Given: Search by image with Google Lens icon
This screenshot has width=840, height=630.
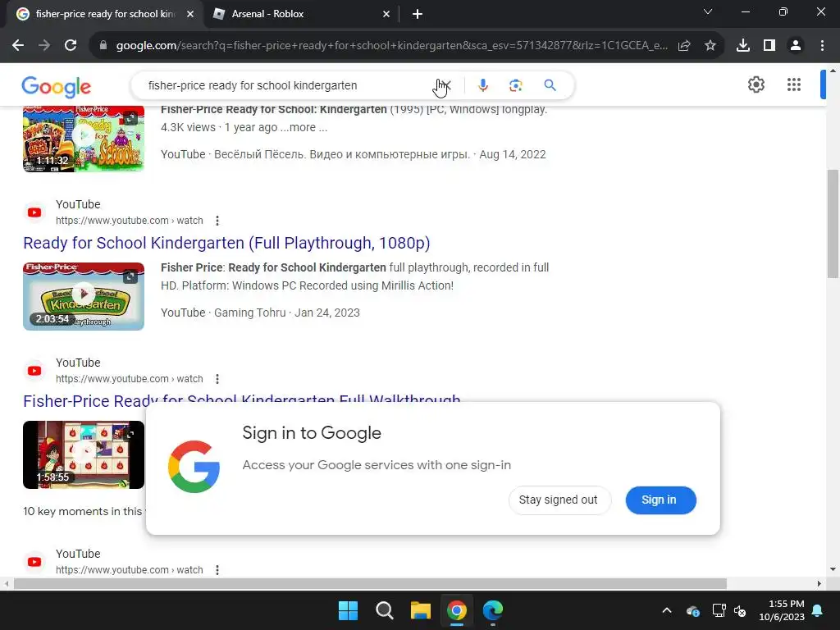Looking at the screenshot, I should coord(515,85).
